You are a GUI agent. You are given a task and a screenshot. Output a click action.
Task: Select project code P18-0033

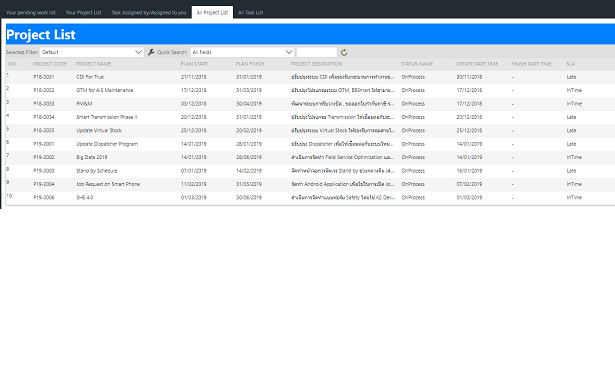(44, 104)
